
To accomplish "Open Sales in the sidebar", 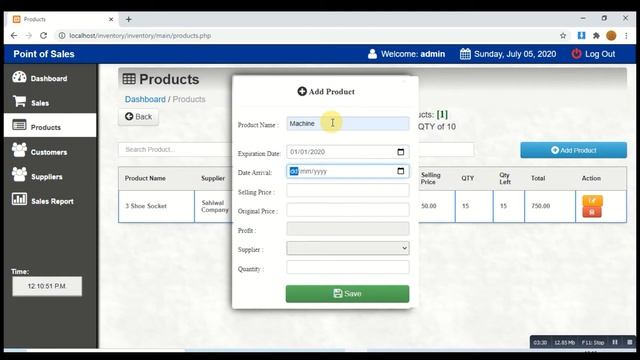I will pyautogui.click(x=50, y=102).
